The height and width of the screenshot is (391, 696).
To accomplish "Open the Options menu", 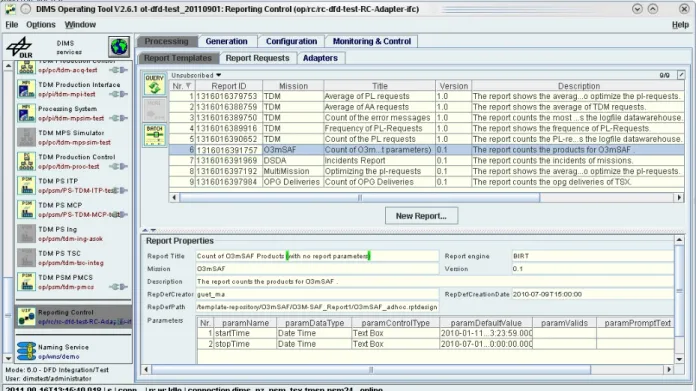I will (x=41, y=25).
